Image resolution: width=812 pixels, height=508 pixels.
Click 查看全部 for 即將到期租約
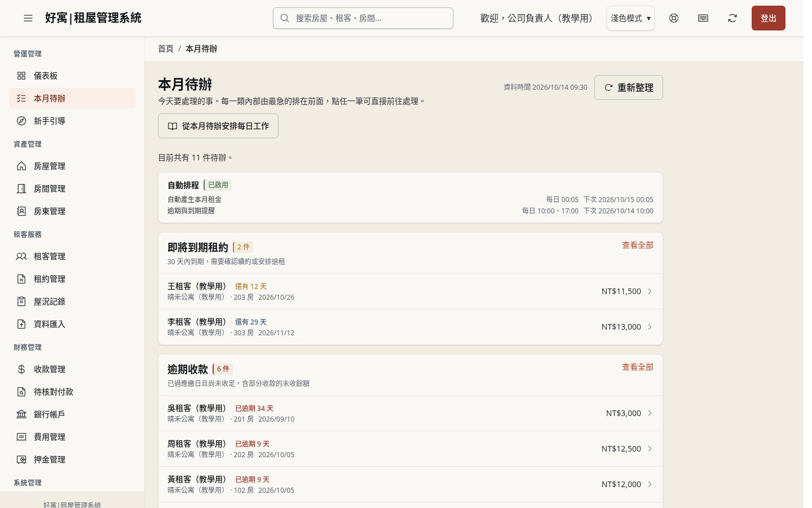pyautogui.click(x=638, y=245)
